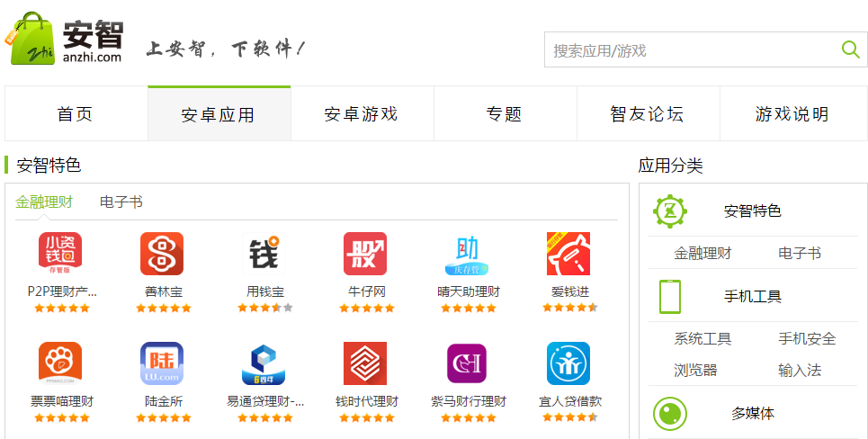The height and width of the screenshot is (439, 868).
Task: Click the 安智特色 gear category icon
Action: click(670, 211)
